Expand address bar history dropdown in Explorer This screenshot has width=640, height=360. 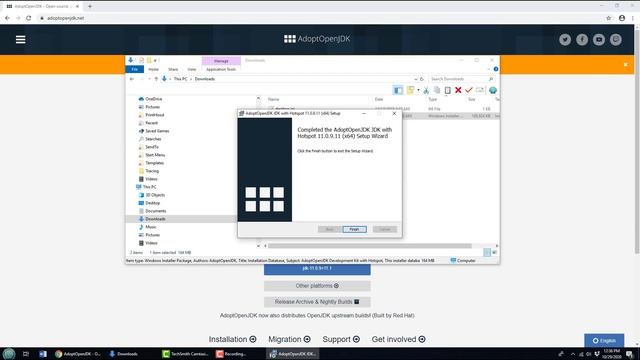pyautogui.click(x=416, y=79)
